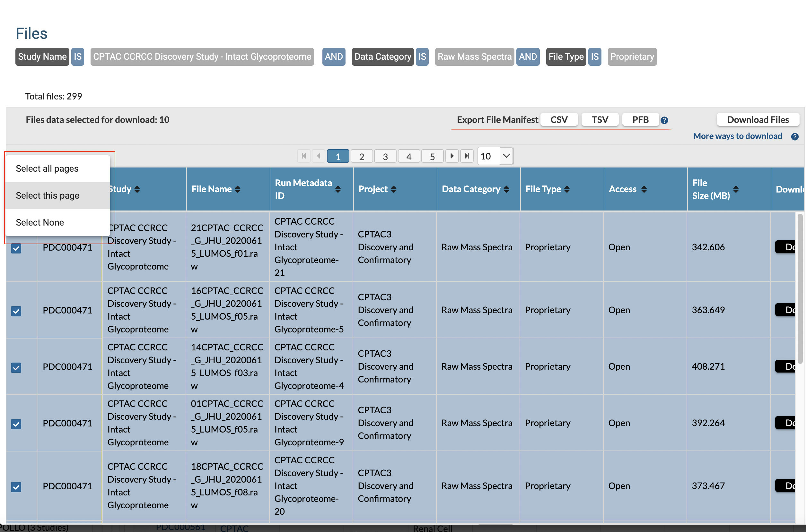Export file manifest as CSV
Viewport: 806px width, 532px height.
pyautogui.click(x=558, y=119)
